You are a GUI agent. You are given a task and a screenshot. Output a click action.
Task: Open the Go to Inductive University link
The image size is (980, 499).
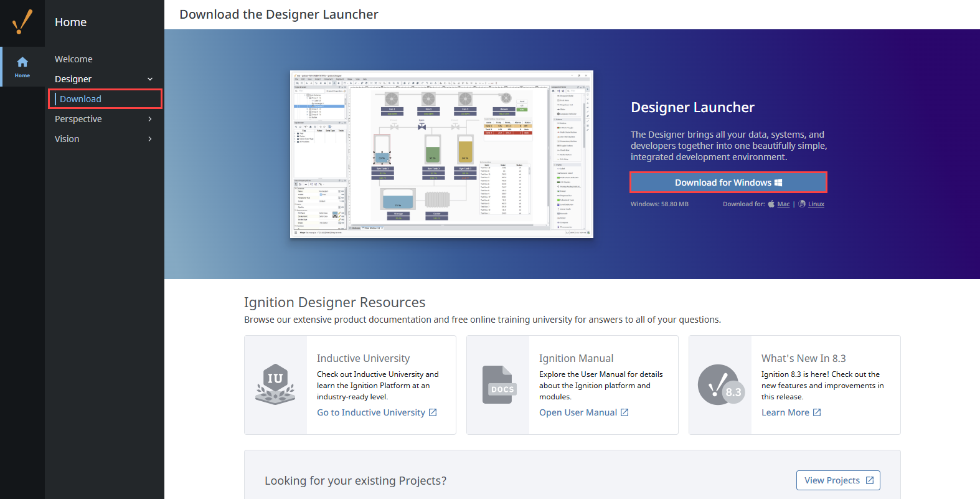pos(371,412)
